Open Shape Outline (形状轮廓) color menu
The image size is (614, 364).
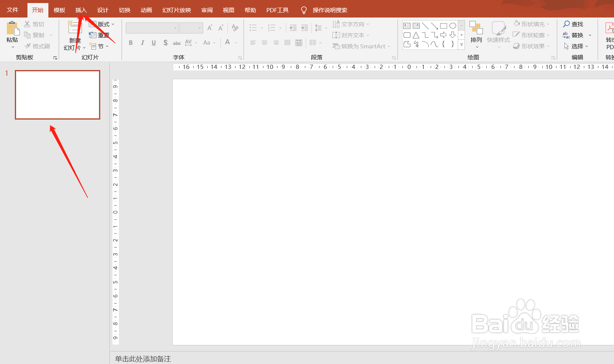click(x=532, y=35)
